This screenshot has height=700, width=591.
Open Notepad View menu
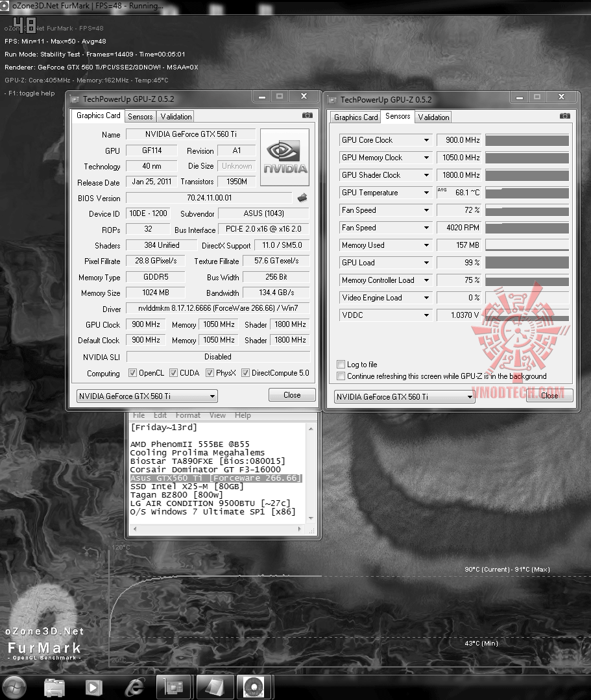click(x=217, y=415)
